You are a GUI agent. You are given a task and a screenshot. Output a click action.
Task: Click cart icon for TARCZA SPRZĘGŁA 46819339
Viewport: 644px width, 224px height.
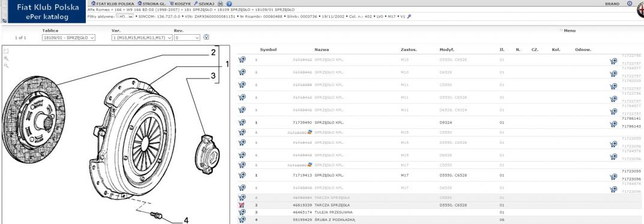coord(242,205)
